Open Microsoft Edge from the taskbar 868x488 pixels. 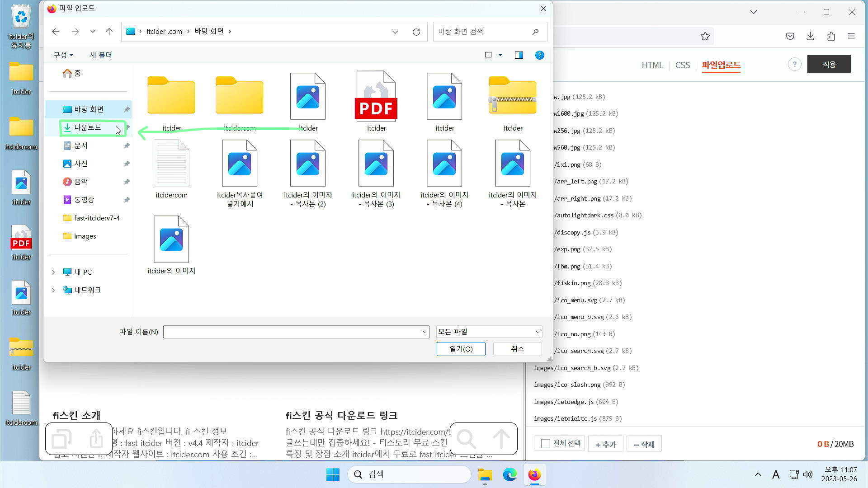509,475
